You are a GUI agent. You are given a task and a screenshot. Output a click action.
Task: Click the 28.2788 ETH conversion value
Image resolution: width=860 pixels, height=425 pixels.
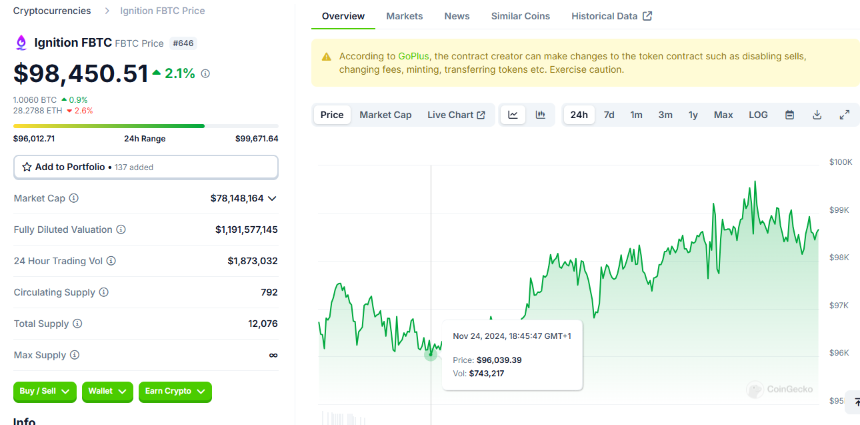(x=37, y=111)
